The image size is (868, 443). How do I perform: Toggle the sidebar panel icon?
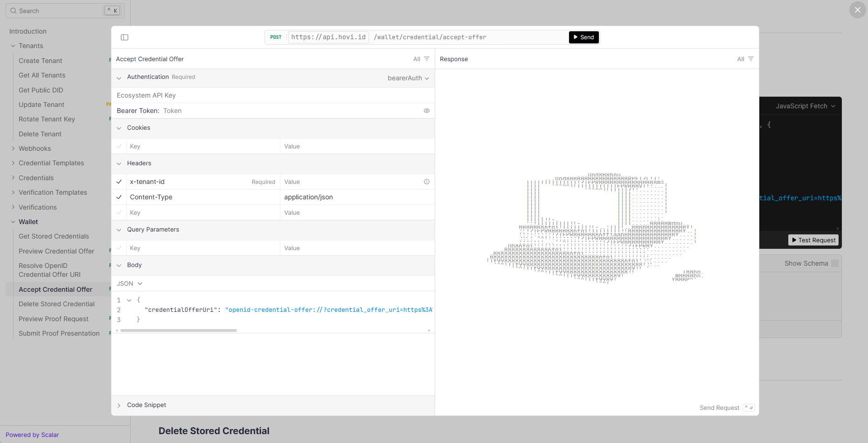(125, 37)
